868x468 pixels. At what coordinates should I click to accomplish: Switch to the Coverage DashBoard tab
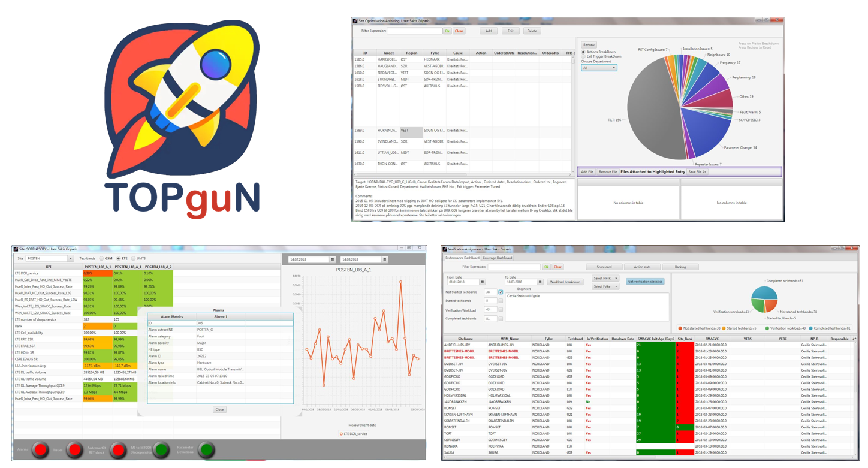(498, 258)
